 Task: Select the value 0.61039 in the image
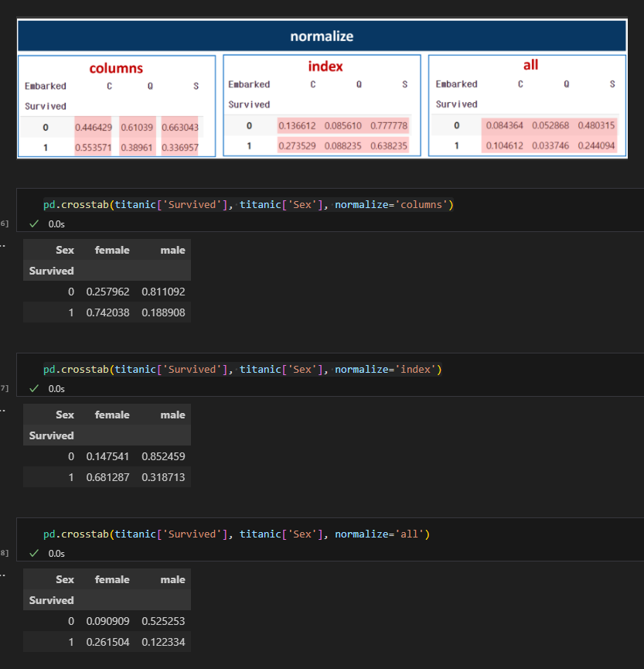[137, 127]
